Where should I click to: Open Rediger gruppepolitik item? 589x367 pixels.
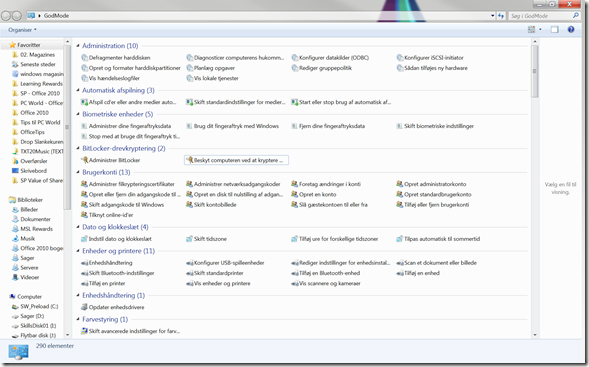pyautogui.click(x=322, y=68)
